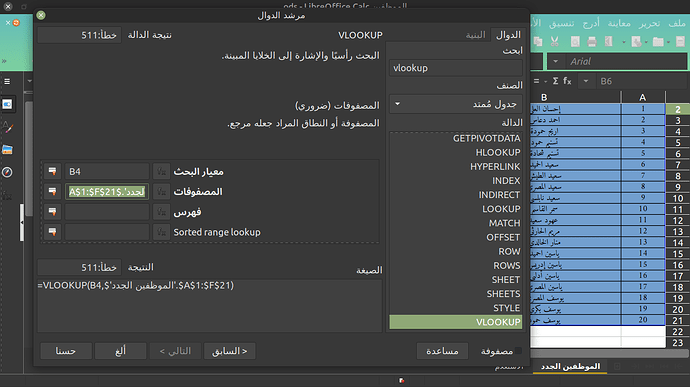Click fx button beside Sorted range lookup
Viewport: 690px width, 387px height.
click(161, 232)
